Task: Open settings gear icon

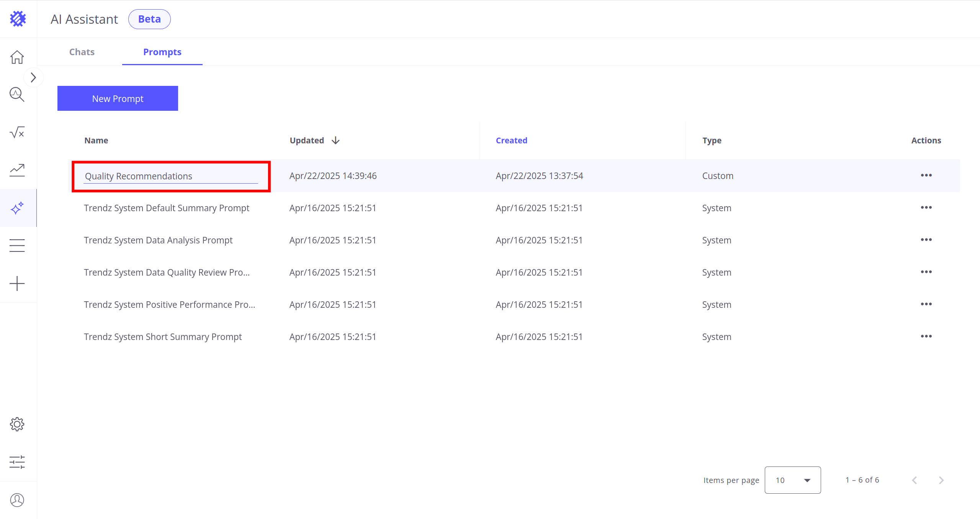Action: click(17, 424)
